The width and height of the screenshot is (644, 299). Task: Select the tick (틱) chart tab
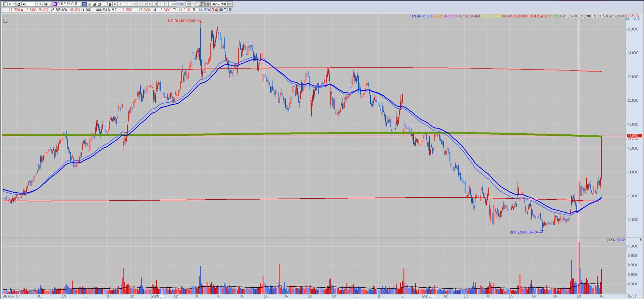pos(115,4)
